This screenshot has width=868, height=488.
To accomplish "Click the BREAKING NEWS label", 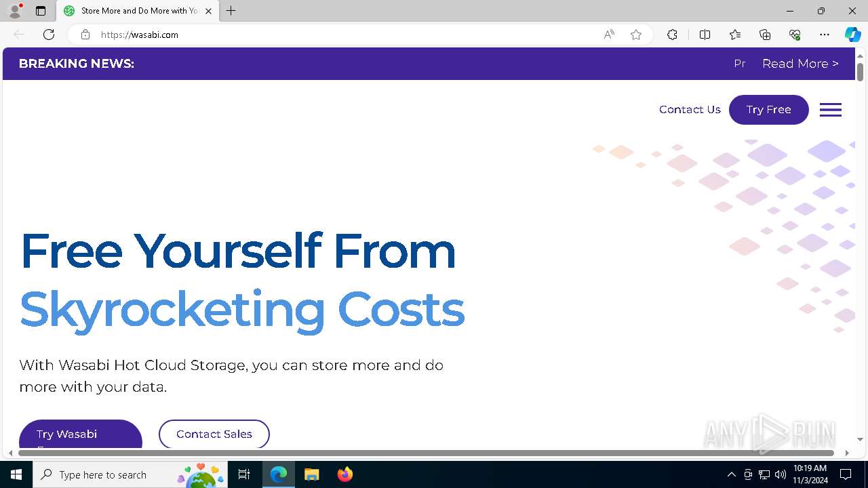I will (77, 64).
